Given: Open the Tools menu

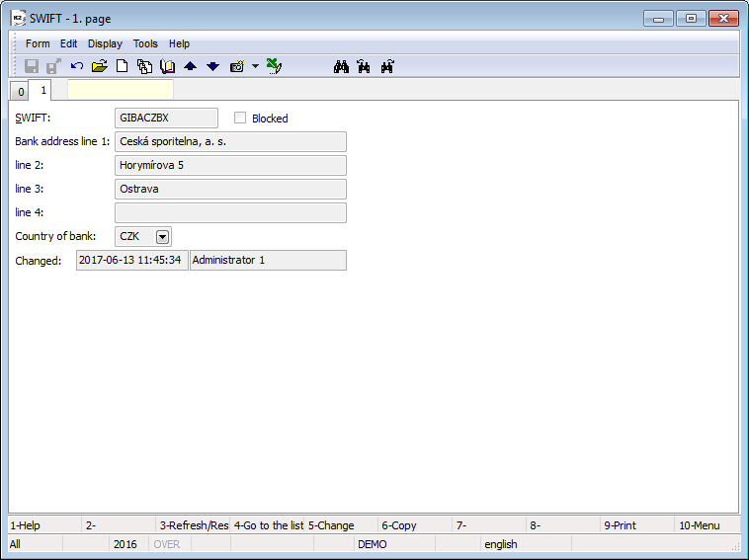Looking at the screenshot, I should point(145,43).
